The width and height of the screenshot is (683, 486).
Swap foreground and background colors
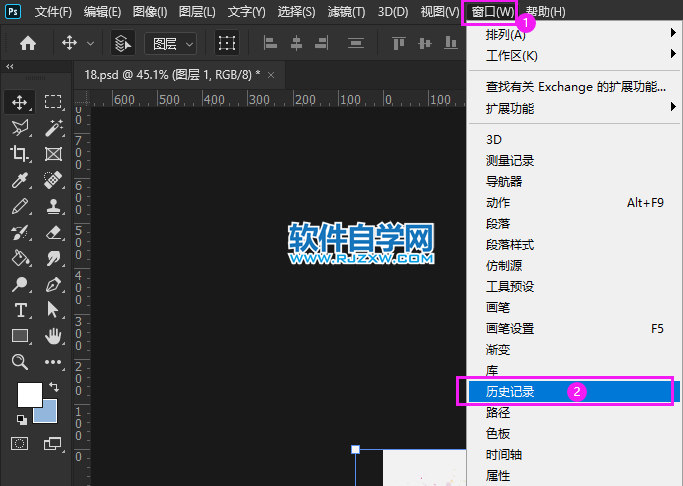pos(54,386)
